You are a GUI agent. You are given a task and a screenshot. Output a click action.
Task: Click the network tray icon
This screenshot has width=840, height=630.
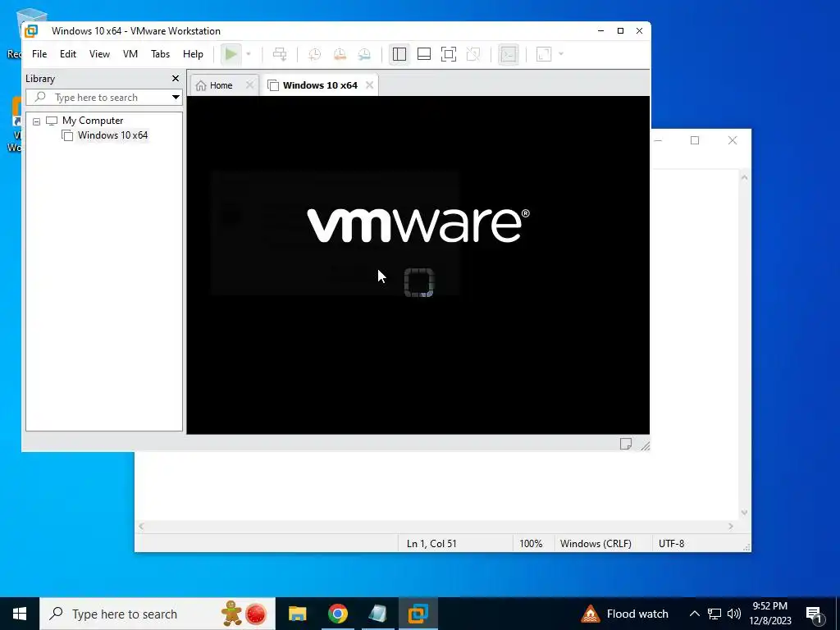point(714,614)
